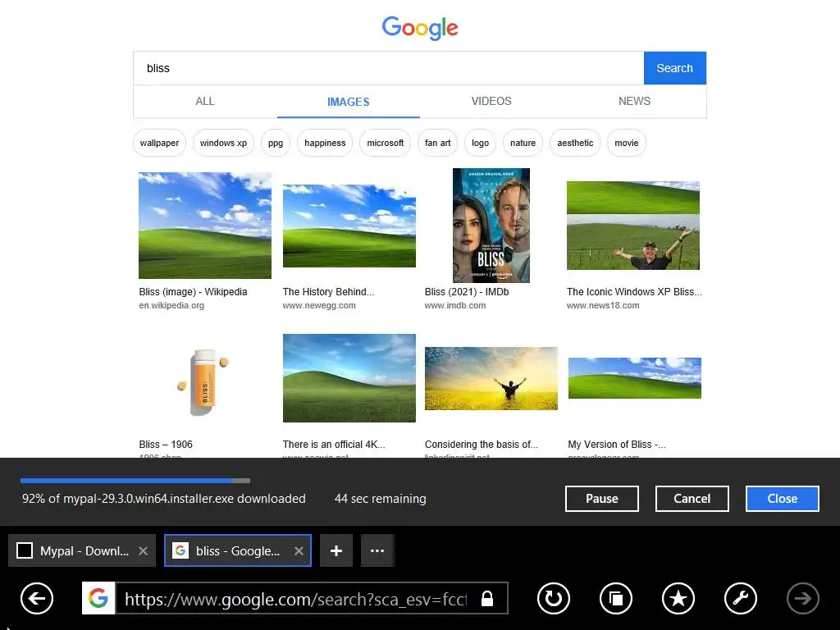
Task: Open the tabs view icon
Action: tap(615, 598)
